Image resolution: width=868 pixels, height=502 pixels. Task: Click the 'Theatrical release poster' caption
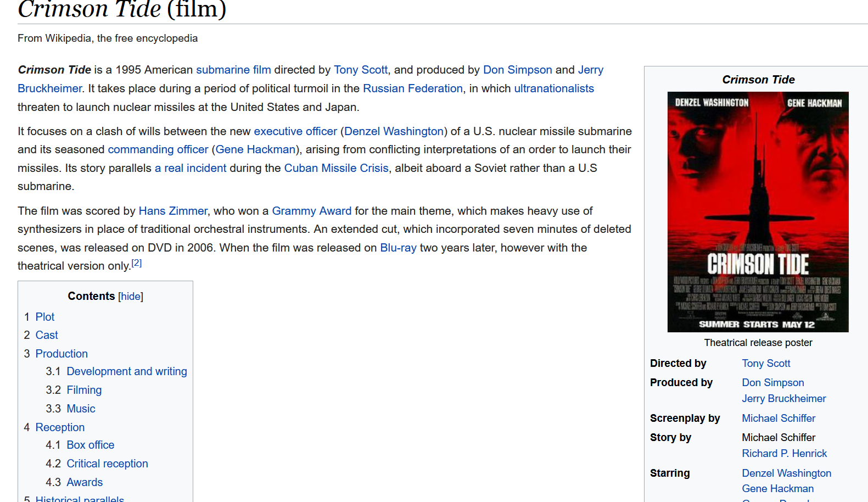pos(758,343)
